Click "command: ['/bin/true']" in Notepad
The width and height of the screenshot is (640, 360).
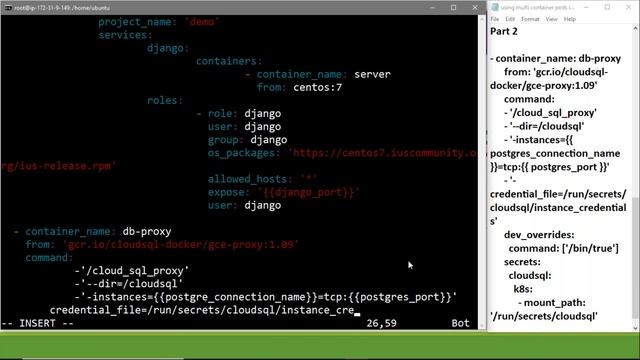[563, 249]
